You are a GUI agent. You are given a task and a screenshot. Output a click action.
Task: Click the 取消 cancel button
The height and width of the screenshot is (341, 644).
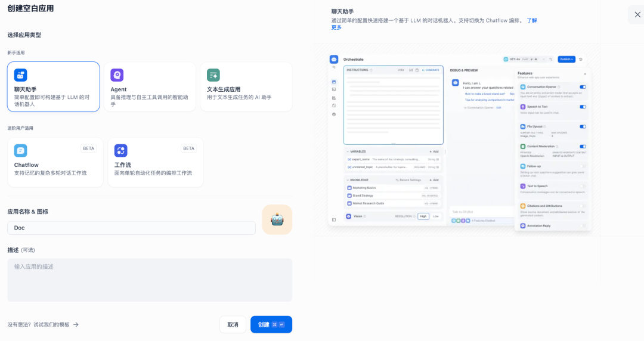pos(233,324)
